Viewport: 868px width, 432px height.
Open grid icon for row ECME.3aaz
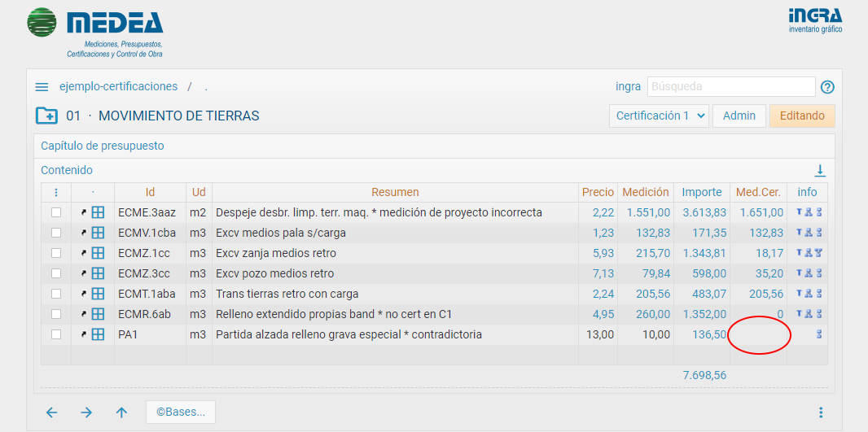click(x=98, y=212)
